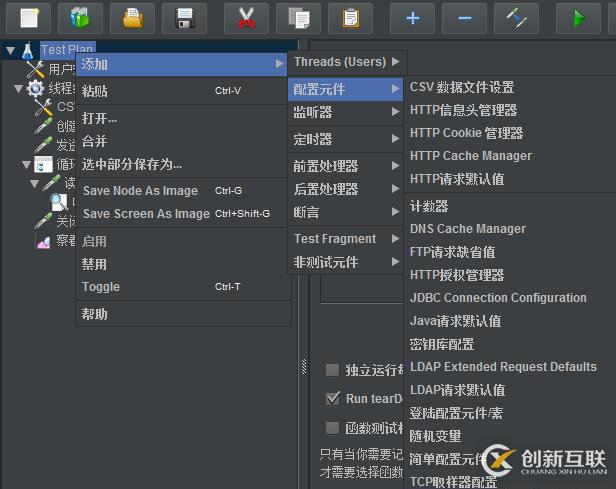Screen dimensions: 616x489
Task: Collapse the thread group node arrow
Action: tap(18, 88)
